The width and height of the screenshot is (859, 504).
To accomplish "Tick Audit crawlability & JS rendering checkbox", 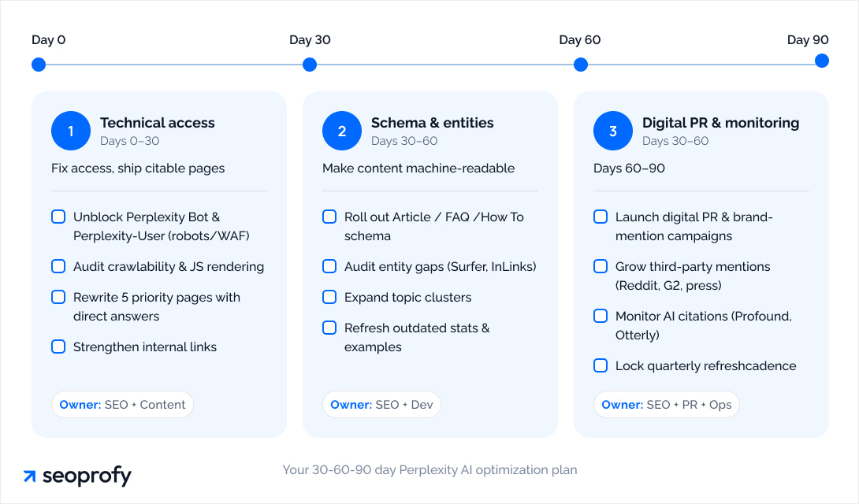I will coord(58,266).
